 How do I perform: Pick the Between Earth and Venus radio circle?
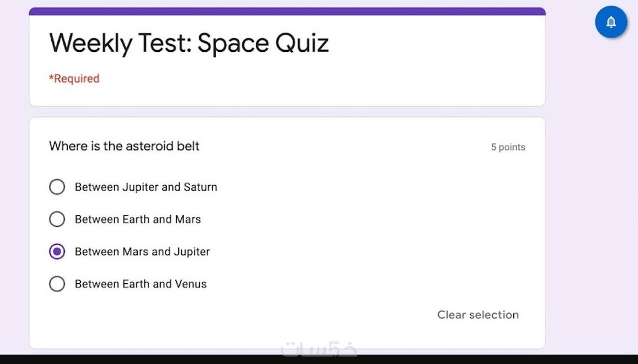point(57,284)
